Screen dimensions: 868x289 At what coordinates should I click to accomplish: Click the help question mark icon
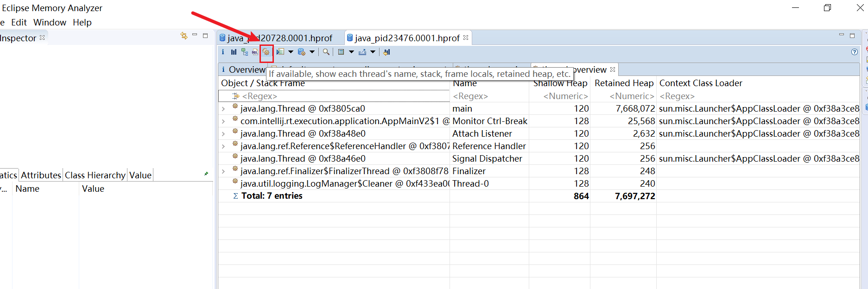coord(855,52)
